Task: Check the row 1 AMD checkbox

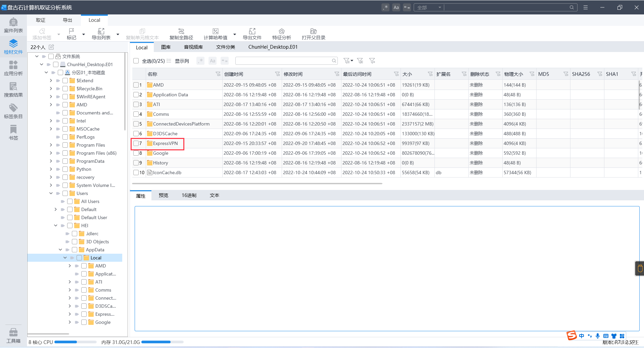Action: click(136, 85)
